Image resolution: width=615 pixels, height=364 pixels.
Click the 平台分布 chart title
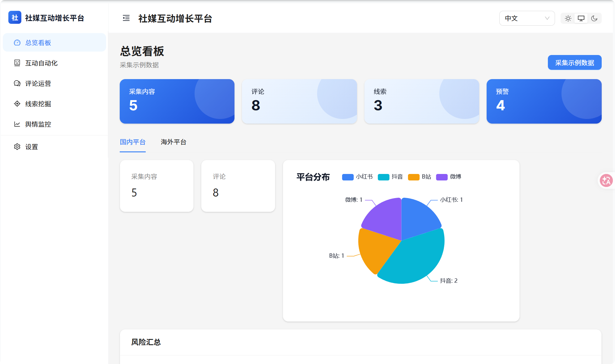(313, 177)
